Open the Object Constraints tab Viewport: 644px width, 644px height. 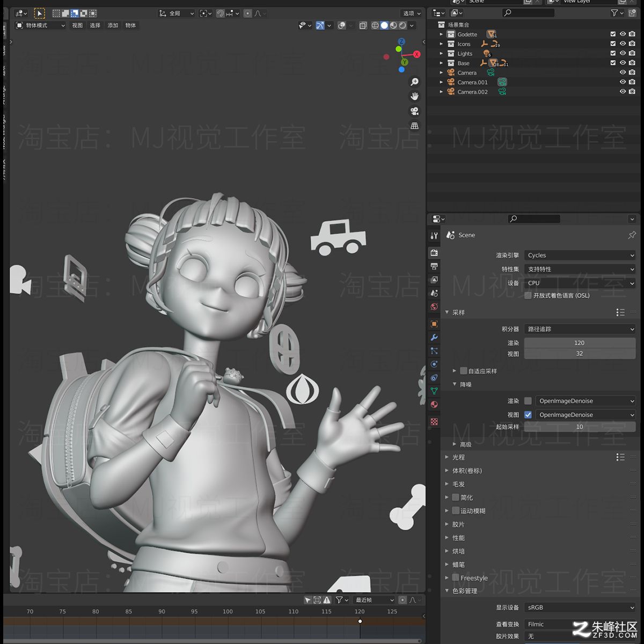(x=434, y=378)
